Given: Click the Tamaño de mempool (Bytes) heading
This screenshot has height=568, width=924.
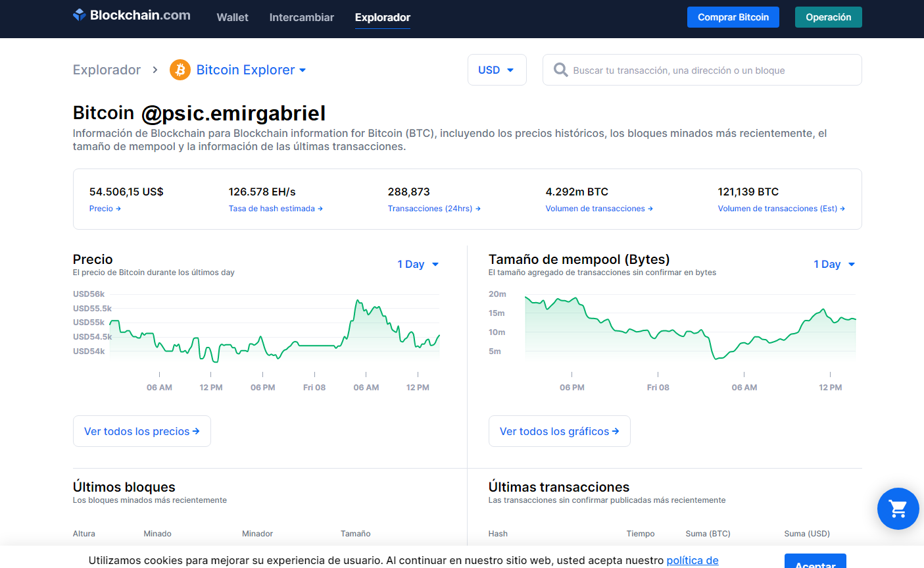Looking at the screenshot, I should tap(579, 259).
